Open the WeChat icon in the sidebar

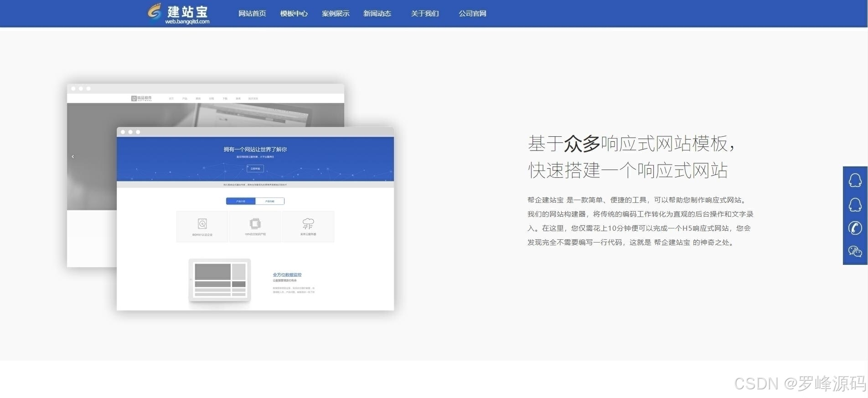[855, 251]
